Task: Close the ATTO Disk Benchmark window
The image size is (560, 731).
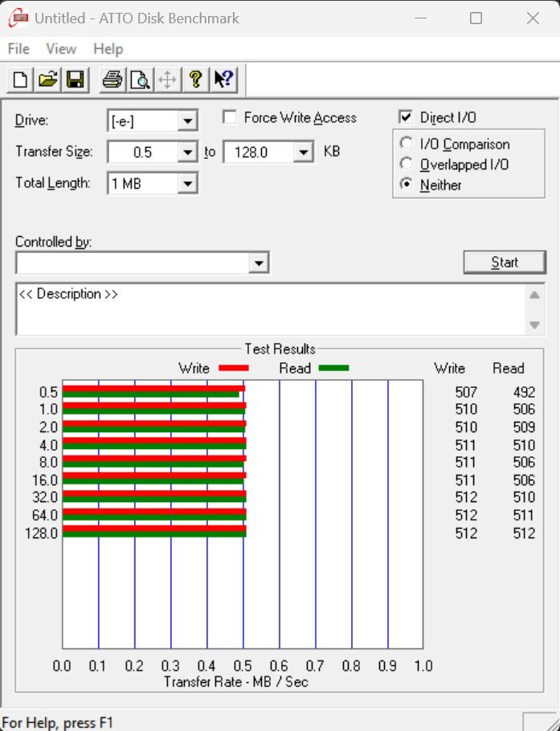Action: pos(533,18)
